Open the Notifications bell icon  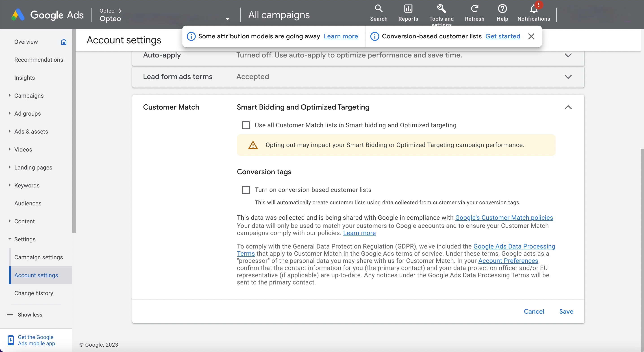click(x=533, y=9)
